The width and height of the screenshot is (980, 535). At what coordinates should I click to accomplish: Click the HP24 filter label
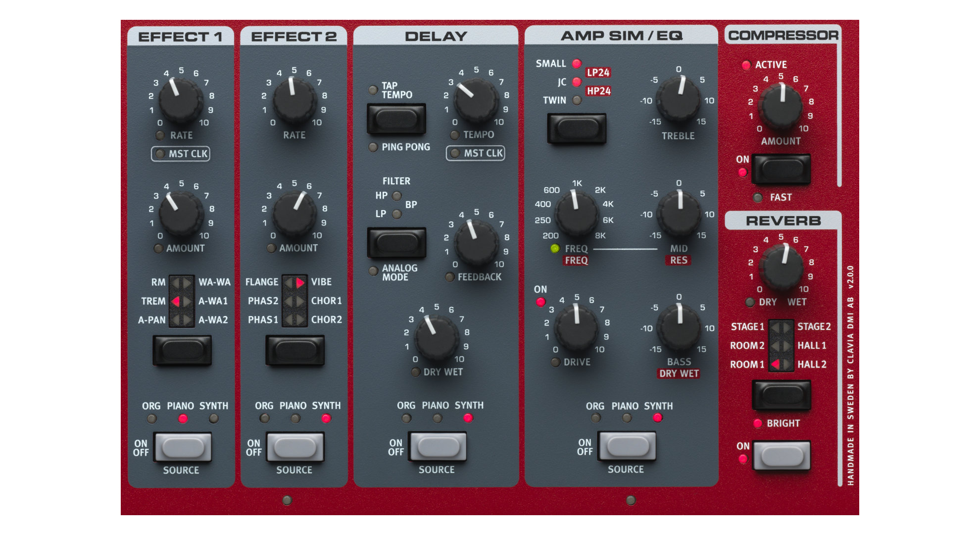point(598,91)
